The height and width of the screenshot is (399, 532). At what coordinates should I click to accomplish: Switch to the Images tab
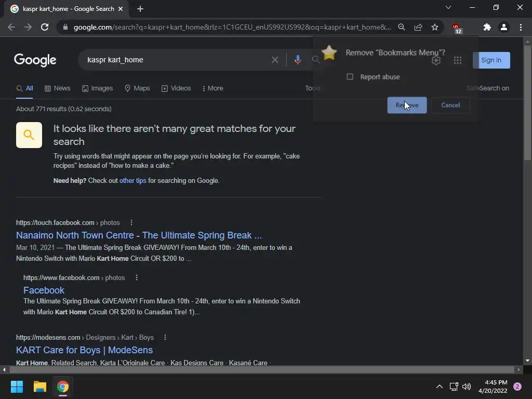coord(97,88)
